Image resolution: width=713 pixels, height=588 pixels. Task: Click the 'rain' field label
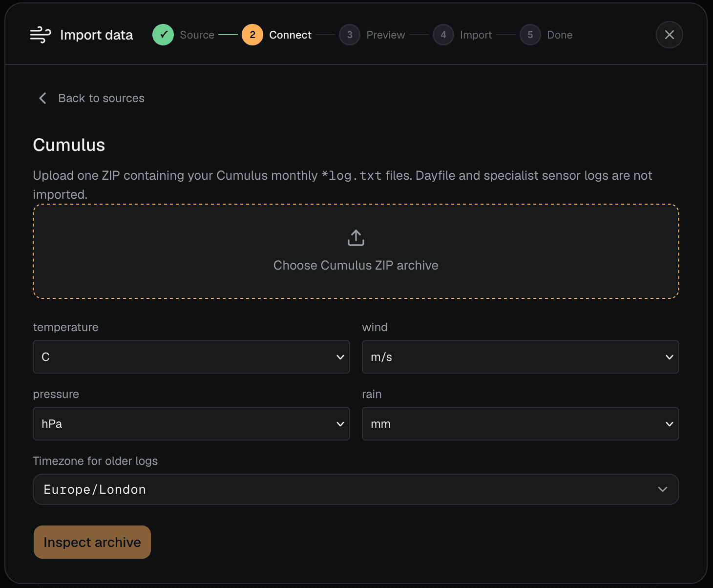(x=372, y=394)
